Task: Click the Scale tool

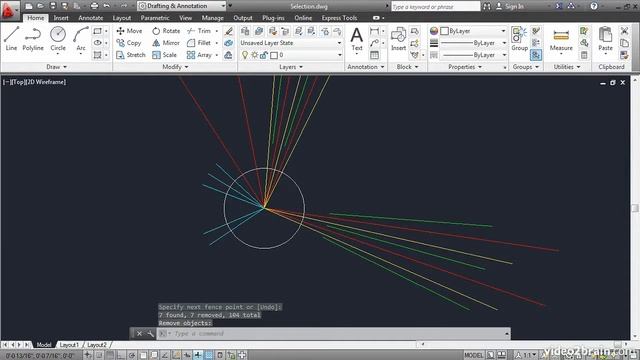Action: tap(164, 55)
